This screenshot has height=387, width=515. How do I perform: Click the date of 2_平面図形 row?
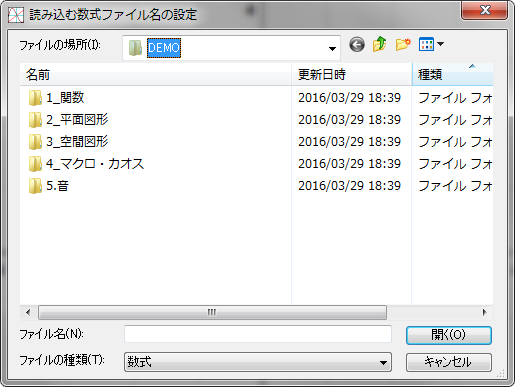349,120
